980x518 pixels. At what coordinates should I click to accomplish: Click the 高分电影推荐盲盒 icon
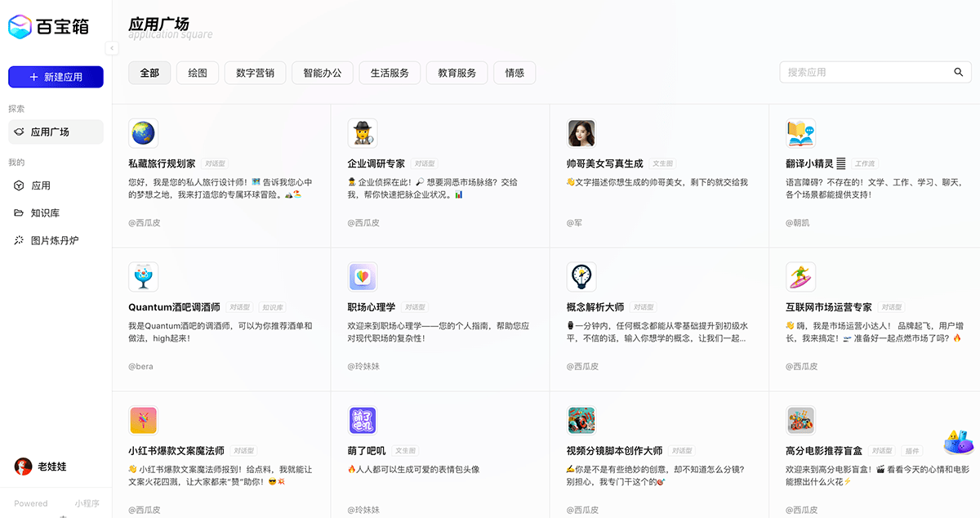click(800, 420)
